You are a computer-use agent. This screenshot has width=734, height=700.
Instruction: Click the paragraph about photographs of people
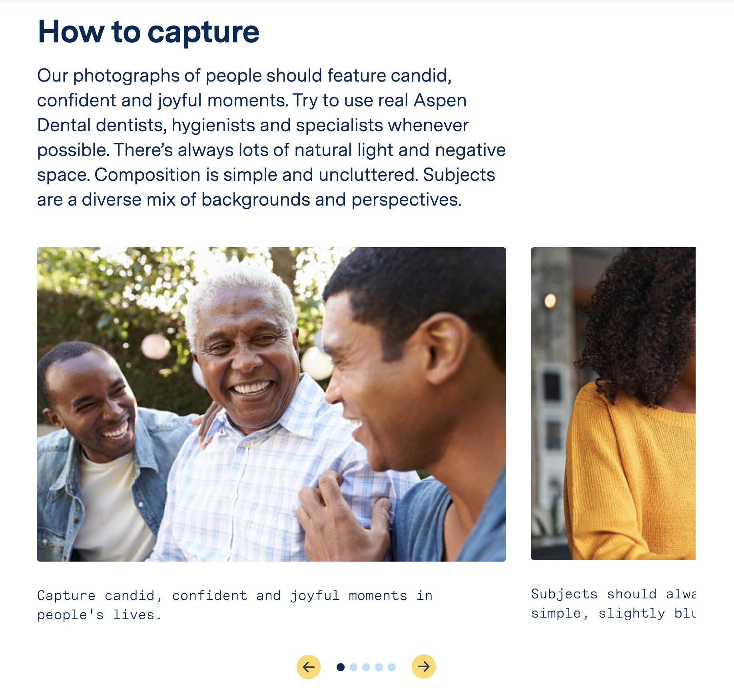(x=271, y=138)
